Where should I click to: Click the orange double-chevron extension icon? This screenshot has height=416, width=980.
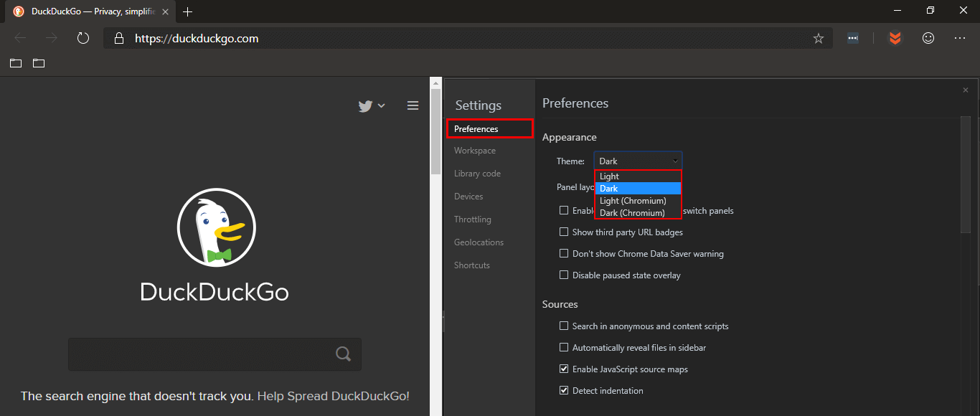coord(895,39)
